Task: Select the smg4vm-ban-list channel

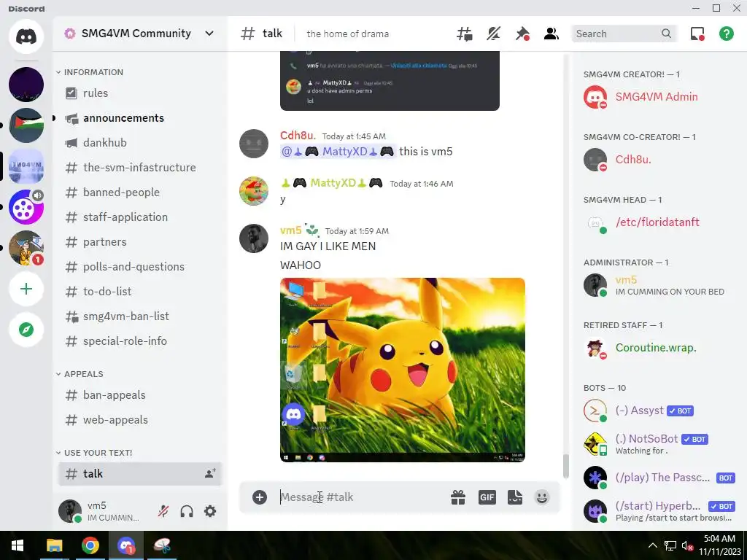Action: 139,316
